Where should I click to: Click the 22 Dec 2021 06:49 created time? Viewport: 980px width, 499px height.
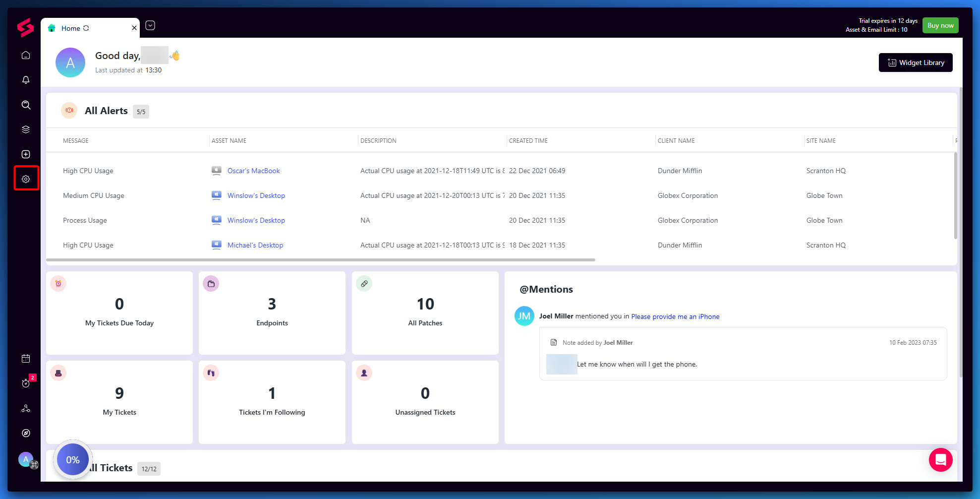537,171
